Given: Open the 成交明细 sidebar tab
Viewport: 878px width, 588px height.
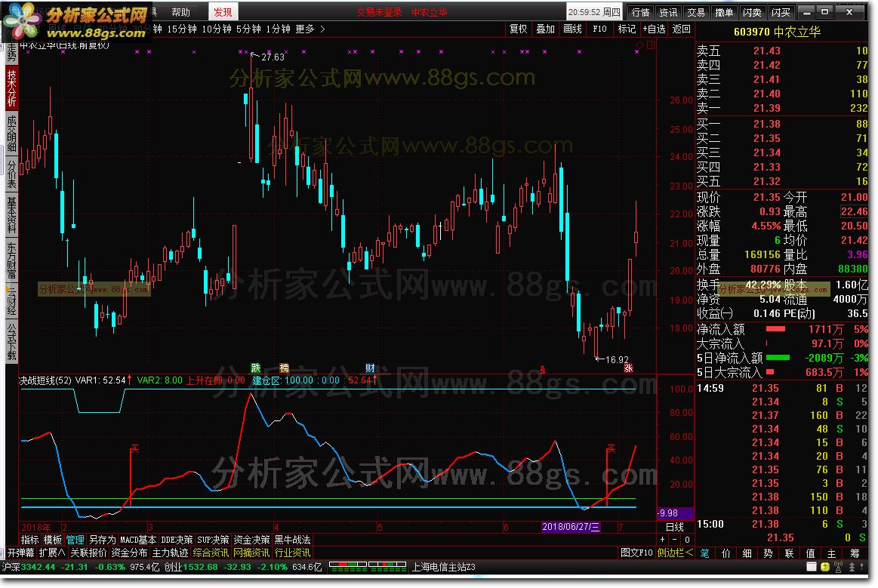Looking at the screenshot, I should [x=12, y=134].
